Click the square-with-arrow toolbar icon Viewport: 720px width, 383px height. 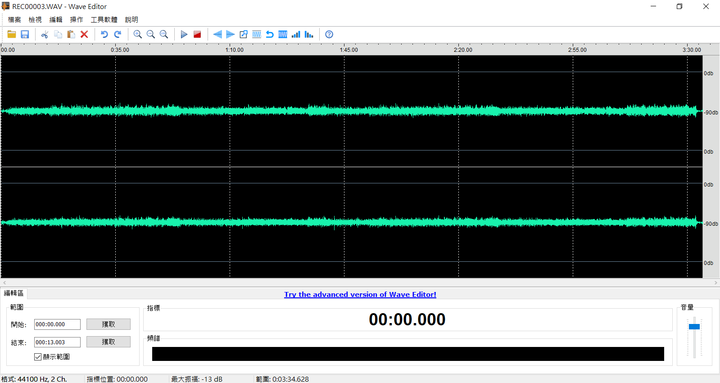pos(243,34)
